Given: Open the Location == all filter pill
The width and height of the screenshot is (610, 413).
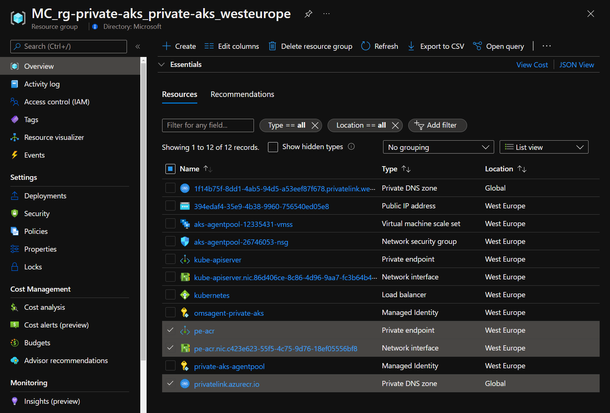Looking at the screenshot, I should [x=361, y=125].
